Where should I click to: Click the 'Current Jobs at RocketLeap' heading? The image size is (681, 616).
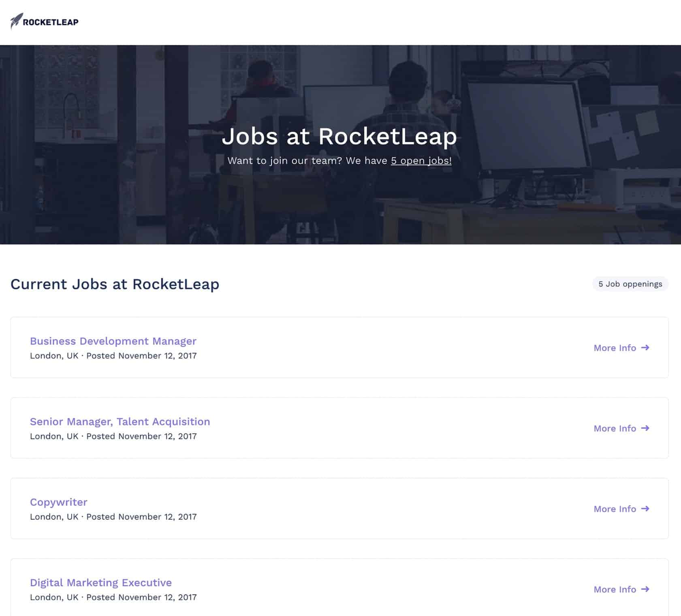coord(115,284)
